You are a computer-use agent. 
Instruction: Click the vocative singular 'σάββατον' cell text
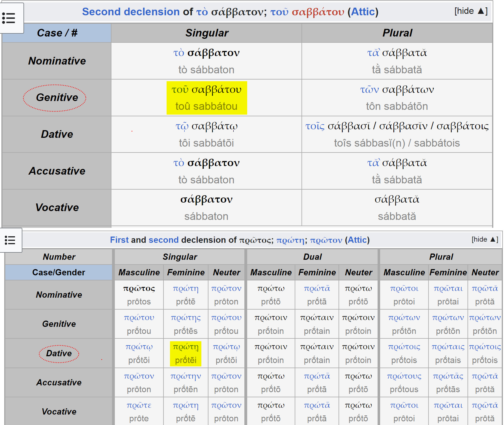click(206, 199)
